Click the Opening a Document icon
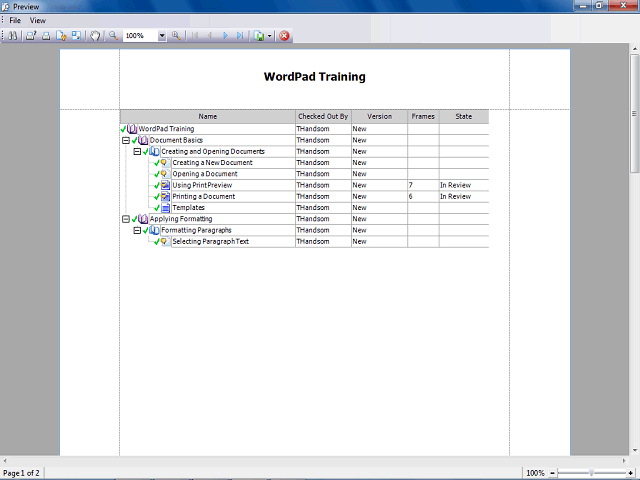 pos(165,174)
